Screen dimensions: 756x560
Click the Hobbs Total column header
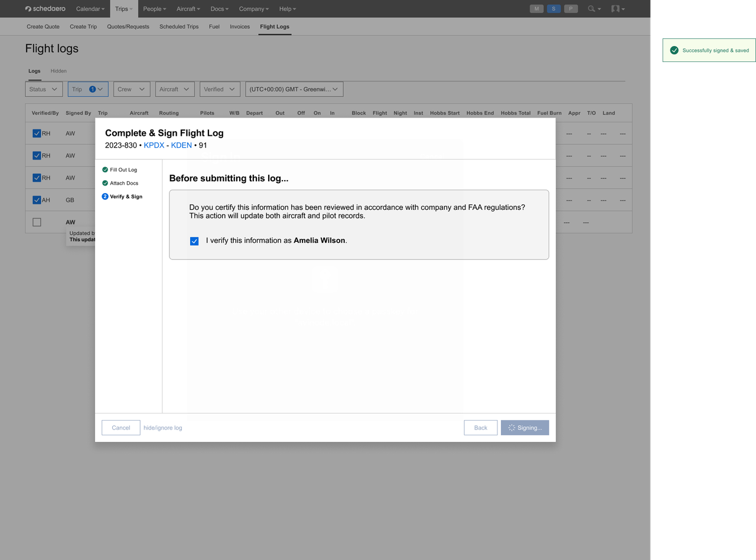pos(516,113)
